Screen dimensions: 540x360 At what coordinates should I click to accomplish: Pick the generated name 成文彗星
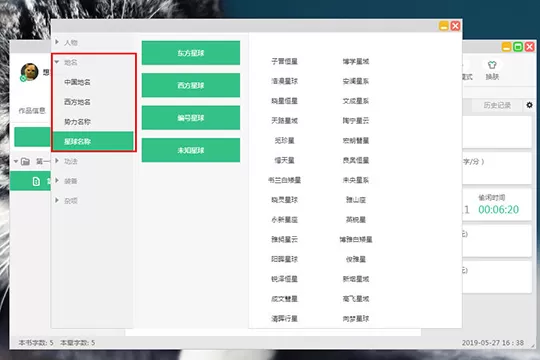click(284, 299)
